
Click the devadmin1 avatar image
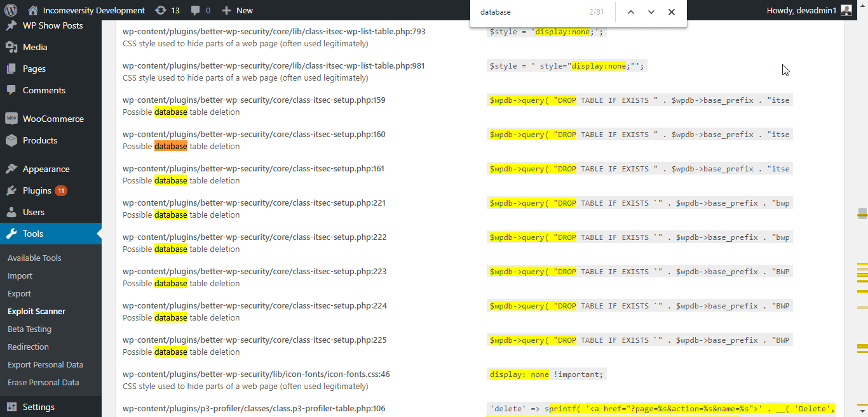(846, 10)
